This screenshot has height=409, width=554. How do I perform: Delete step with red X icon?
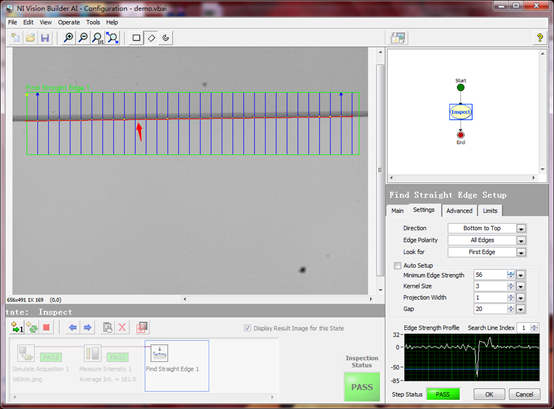(122, 328)
